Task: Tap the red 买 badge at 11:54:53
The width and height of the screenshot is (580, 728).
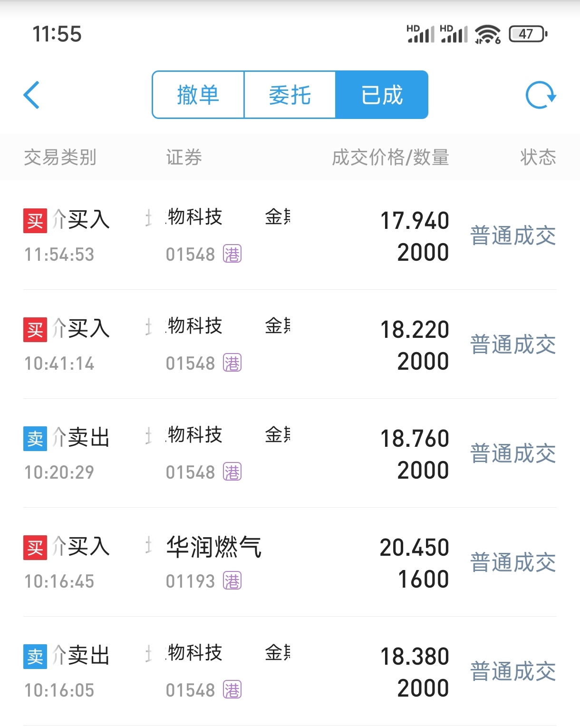Action: coord(35,221)
